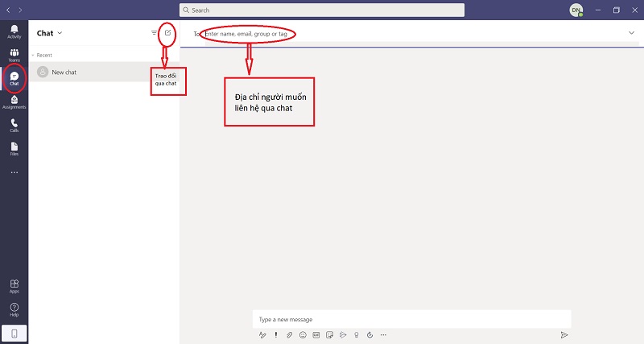
Task: Expand the Chat header dropdown
Action: coord(60,33)
